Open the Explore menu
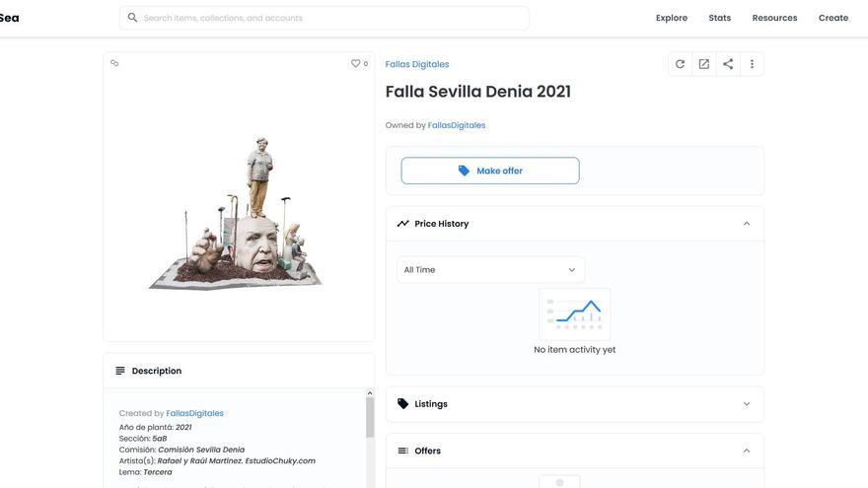 click(x=672, y=18)
